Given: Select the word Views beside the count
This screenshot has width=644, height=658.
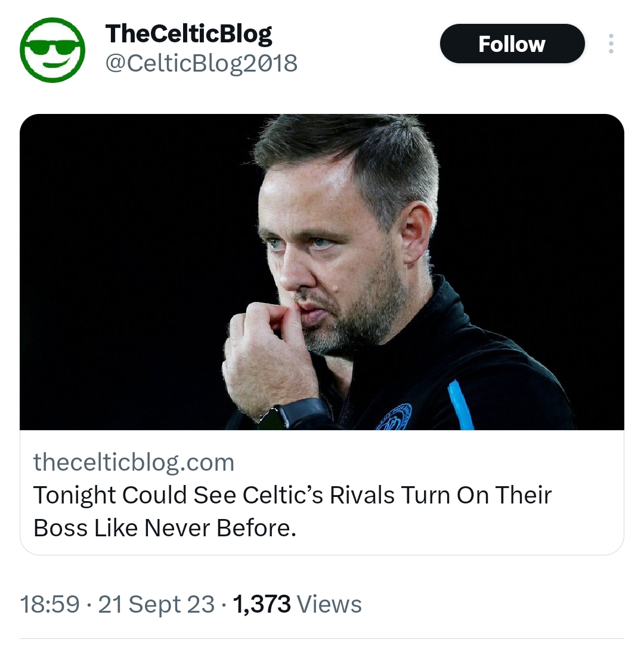Looking at the screenshot, I should (329, 604).
